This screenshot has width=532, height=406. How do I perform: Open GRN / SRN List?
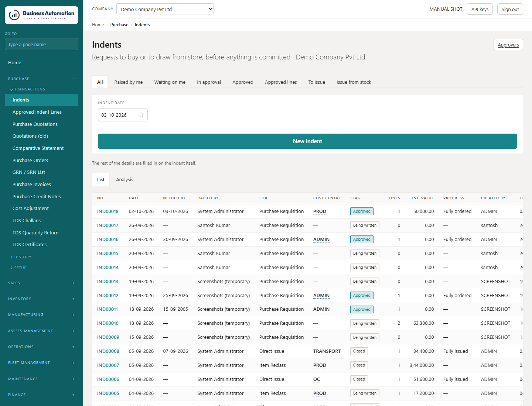coord(41,172)
